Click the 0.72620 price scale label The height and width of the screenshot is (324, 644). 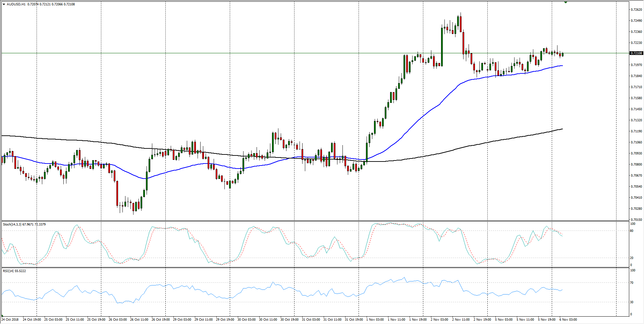click(636, 10)
